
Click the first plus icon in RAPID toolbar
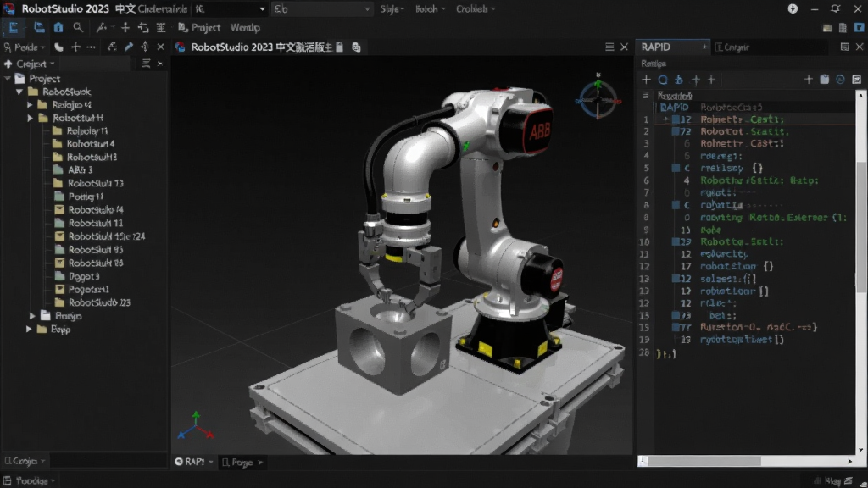coord(646,80)
